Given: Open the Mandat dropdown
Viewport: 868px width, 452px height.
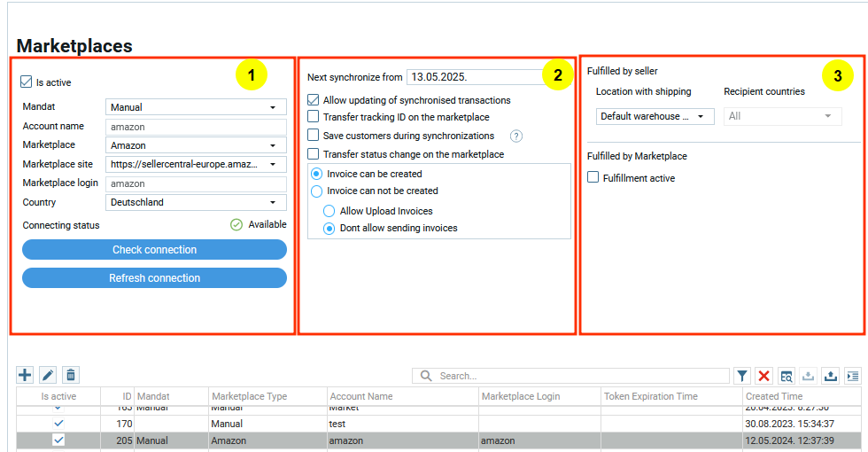Looking at the screenshot, I should (196, 107).
